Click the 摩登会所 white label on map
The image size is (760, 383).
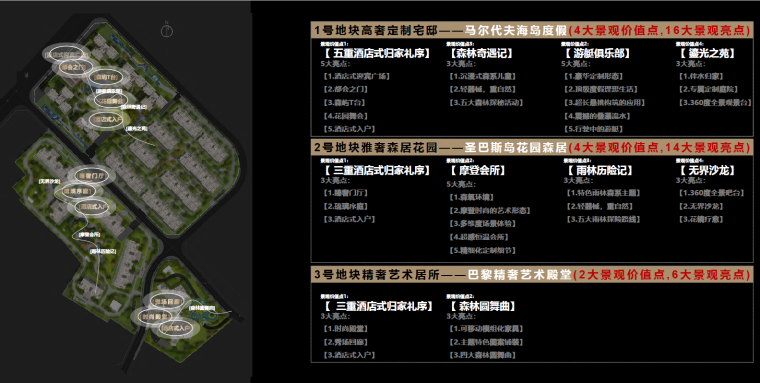(x=89, y=235)
